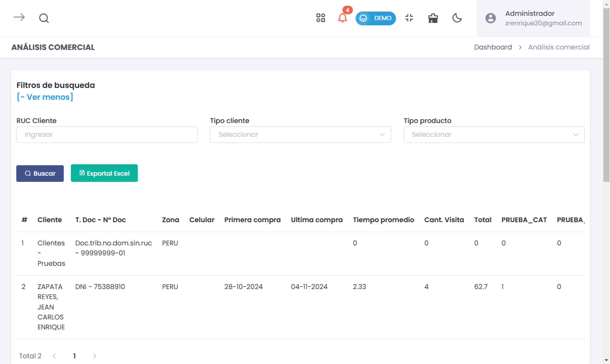The image size is (610, 364).
Task: Go to Dashboard breadcrumb
Action: [x=493, y=47]
